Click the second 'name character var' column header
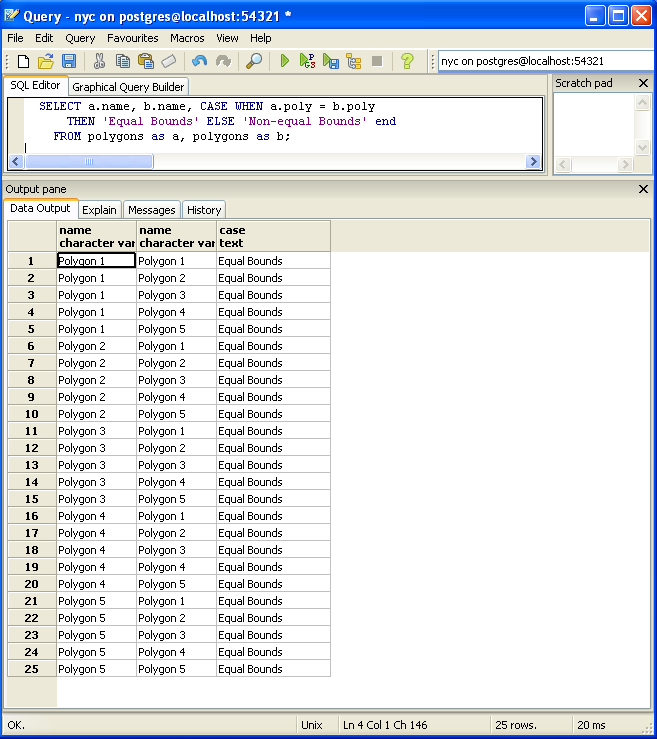 tap(177, 237)
